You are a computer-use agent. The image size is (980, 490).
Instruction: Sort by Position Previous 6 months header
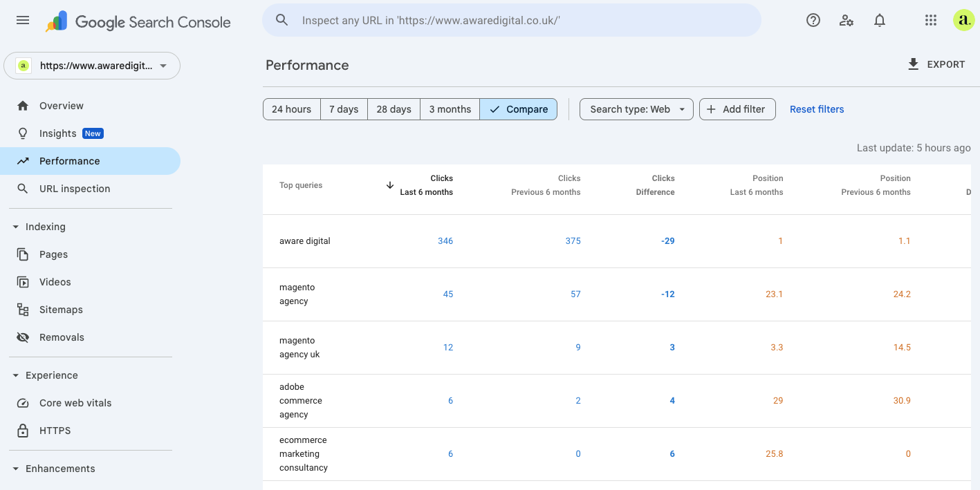(x=876, y=185)
